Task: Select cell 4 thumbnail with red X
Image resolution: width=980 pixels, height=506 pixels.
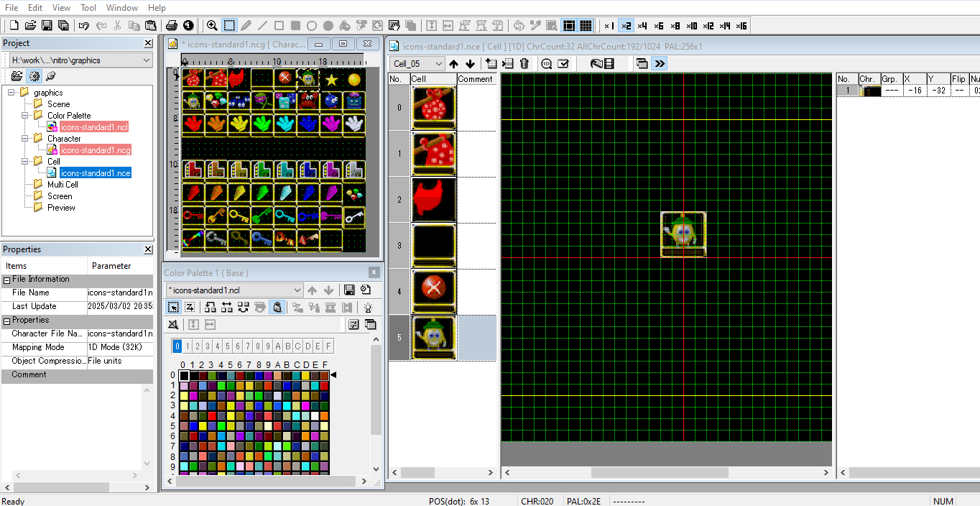Action: click(x=434, y=290)
